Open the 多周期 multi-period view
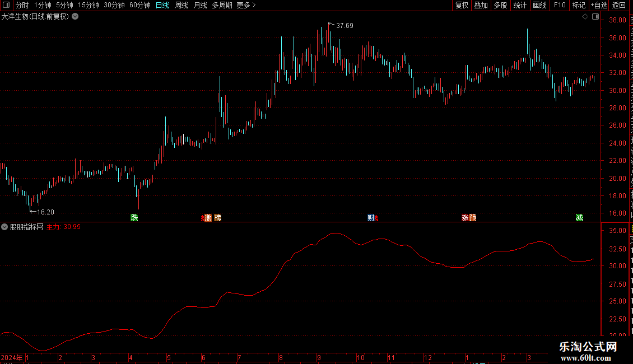Screen dimensions: 633x364 pyautogui.click(x=222, y=5)
